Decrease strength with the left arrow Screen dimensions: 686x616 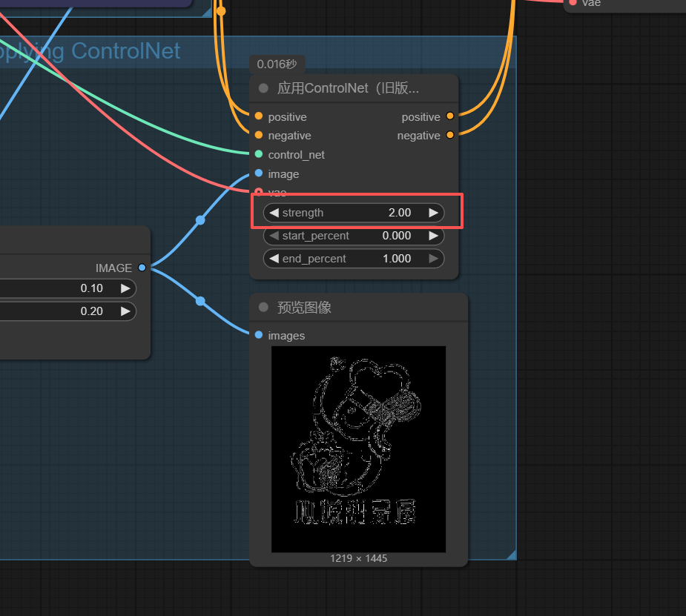pyautogui.click(x=274, y=213)
